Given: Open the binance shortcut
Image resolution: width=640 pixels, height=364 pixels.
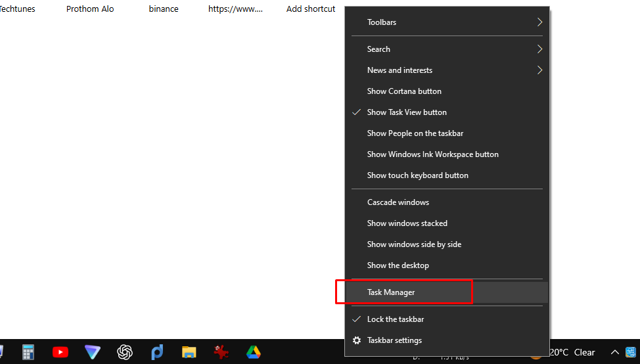Looking at the screenshot, I should [164, 9].
